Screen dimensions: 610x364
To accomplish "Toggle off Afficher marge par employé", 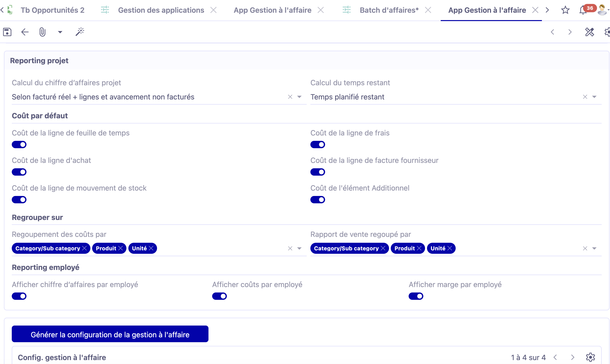I will point(416,296).
